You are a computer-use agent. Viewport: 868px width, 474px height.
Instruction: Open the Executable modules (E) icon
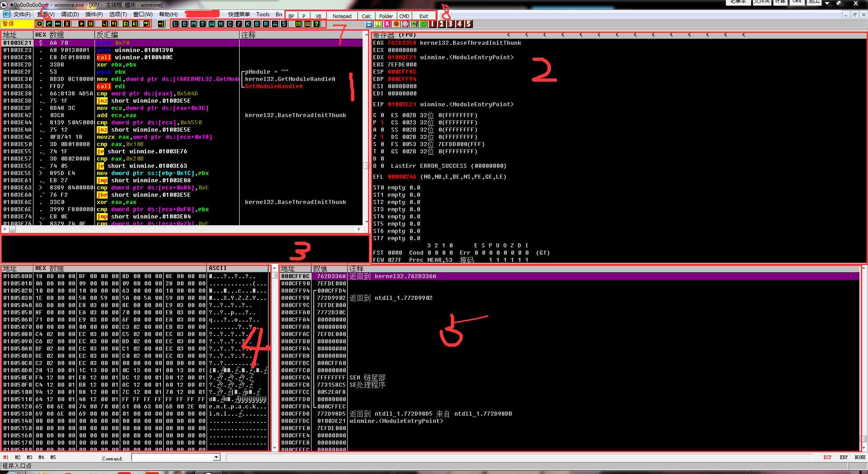point(184,24)
